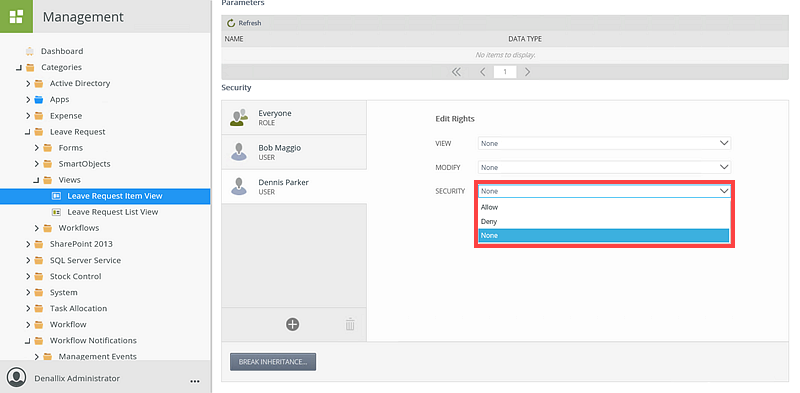This screenshot has width=800, height=393.
Task: Click the Leave Request Item View icon
Action: click(56, 196)
